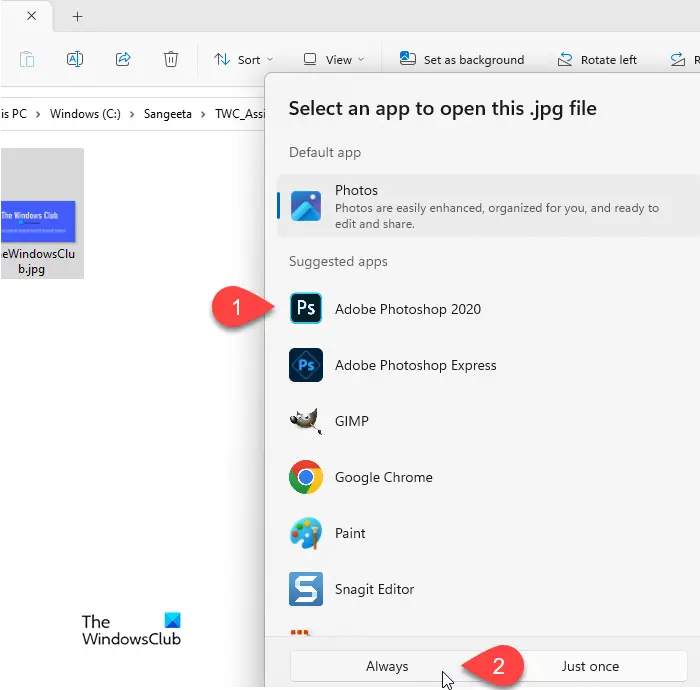
Task: Expand chevron after Sangeeta breadcrumb
Action: 203,114
